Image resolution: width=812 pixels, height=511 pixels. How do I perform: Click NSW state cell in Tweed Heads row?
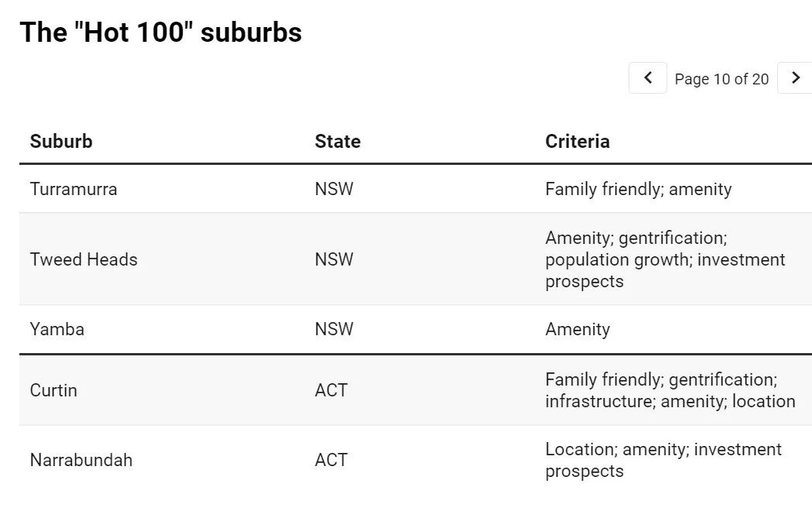point(334,259)
